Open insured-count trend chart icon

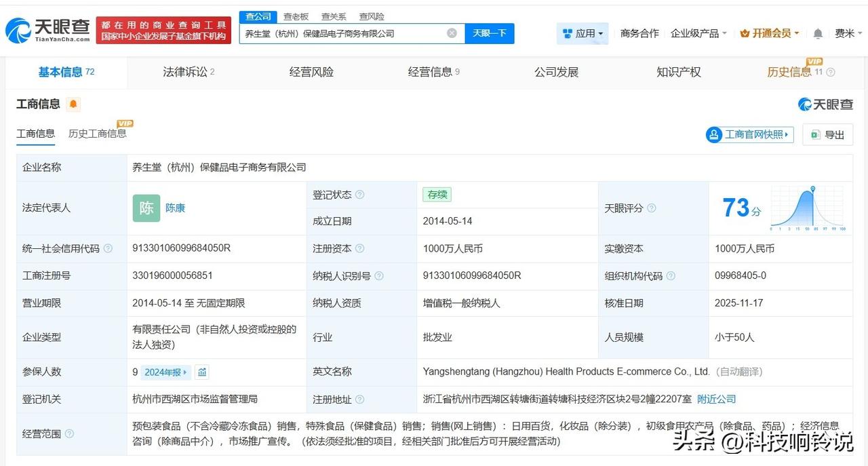(x=201, y=372)
